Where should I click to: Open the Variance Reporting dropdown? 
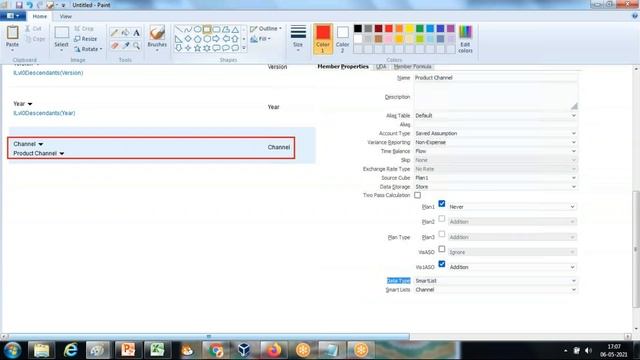[496, 142]
